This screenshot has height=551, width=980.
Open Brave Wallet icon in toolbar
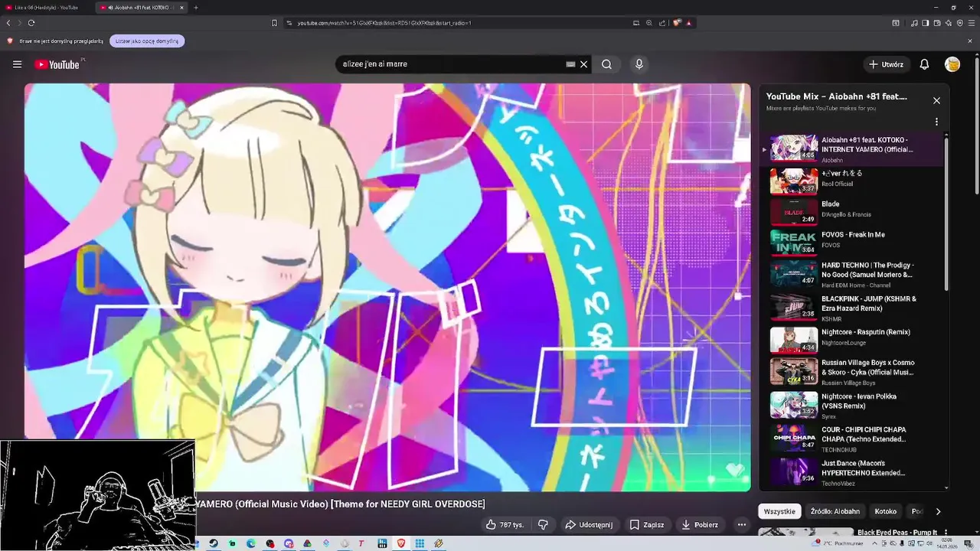(x=937, y=23)
